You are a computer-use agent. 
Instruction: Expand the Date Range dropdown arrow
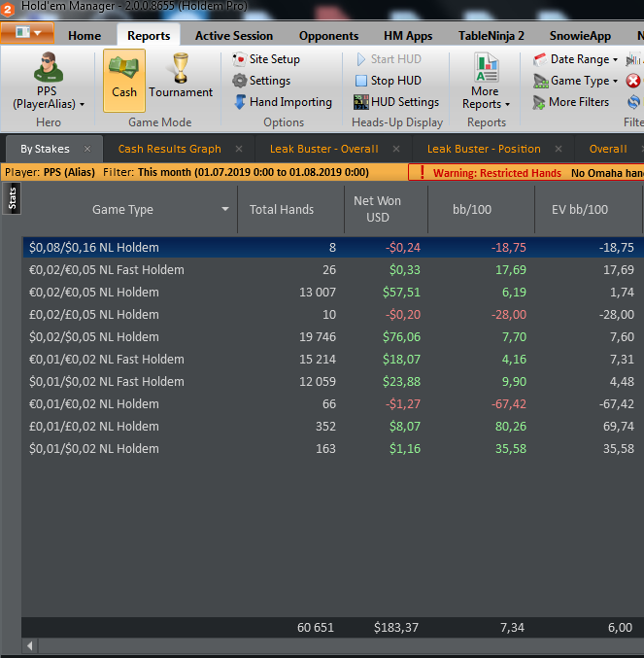point(615,60)
